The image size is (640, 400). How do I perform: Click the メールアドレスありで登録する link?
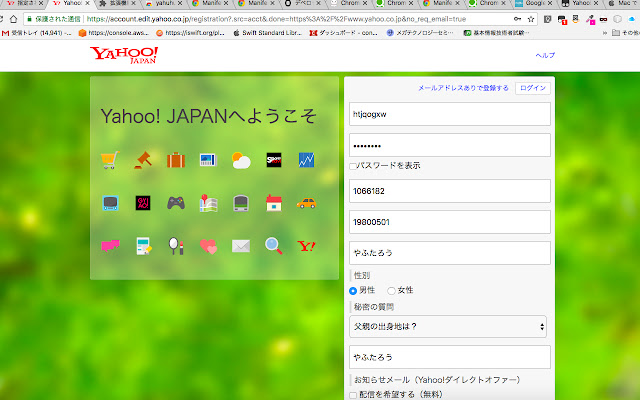pyautogui.click(x=463, y=88)
